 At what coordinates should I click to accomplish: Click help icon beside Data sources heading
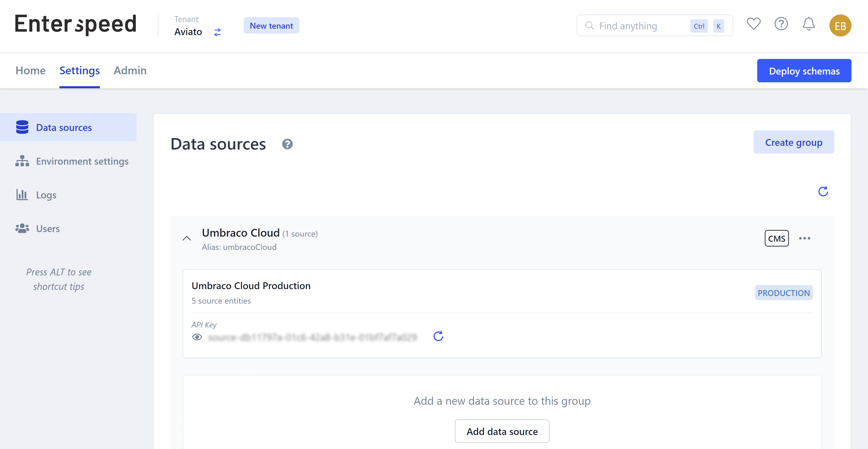coord(287,144)
